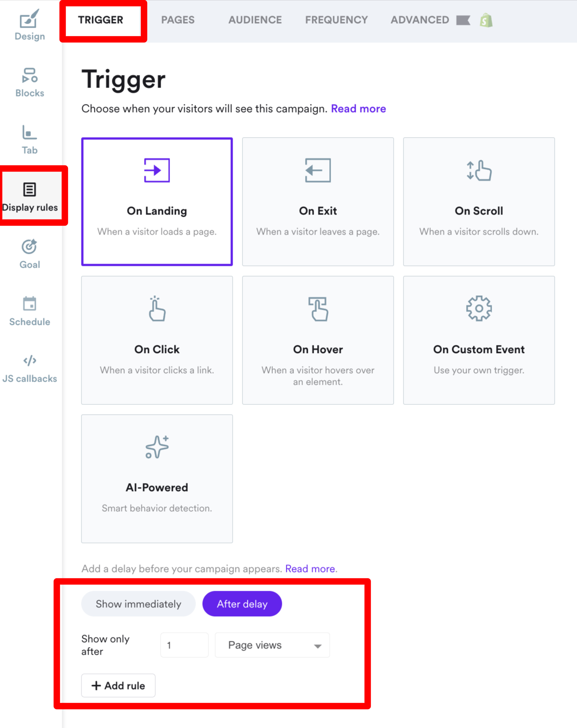Open the Schedule calendar icon
Screen dimensions: 577x728
[x=30, y=304]
